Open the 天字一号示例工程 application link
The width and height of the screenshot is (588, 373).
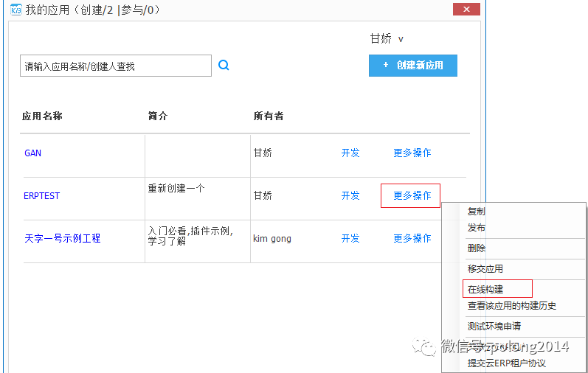[63, 239]
